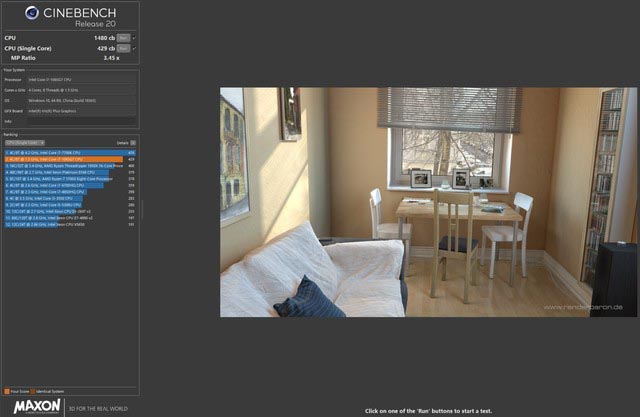This screenshot has height=417, width=640.
Task: Select the orange highlighted ranking row 2
Action: coord(70,159)
